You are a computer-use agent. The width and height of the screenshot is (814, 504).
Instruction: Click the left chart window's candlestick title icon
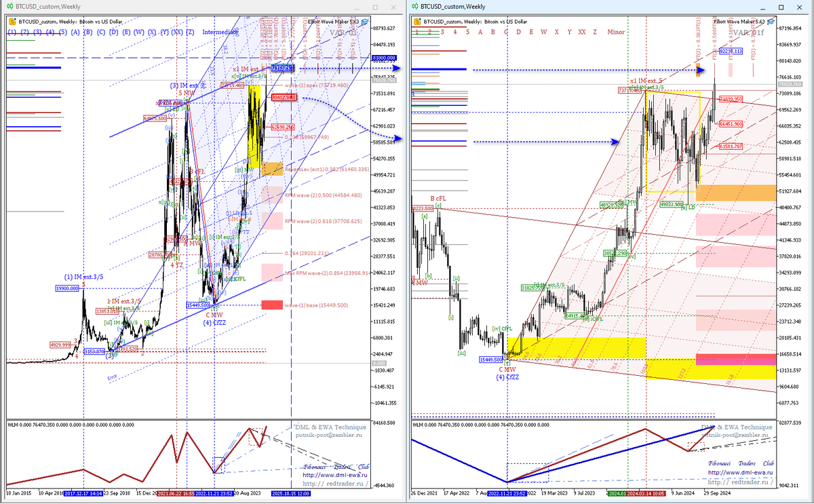click(x=9, y=5)
